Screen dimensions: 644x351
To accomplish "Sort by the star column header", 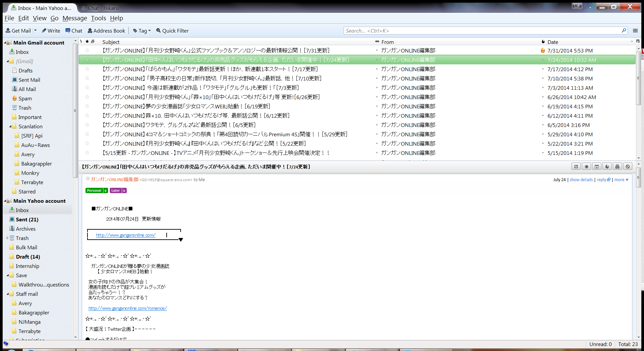I will [87, 42].
